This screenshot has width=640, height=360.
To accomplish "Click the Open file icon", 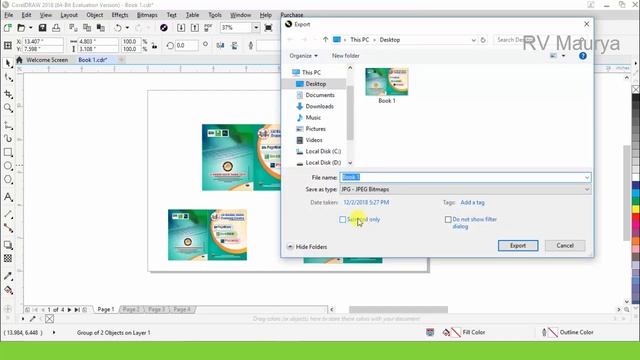I will [x=21, y=28].
